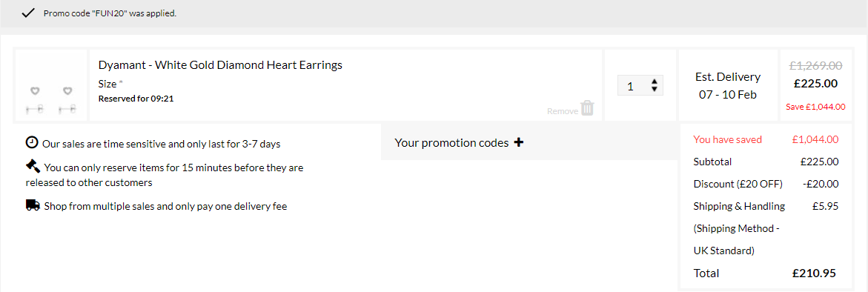Open the Dyamant Heart Earrings product title
This screenshot has height=292, width=868.
220,64
